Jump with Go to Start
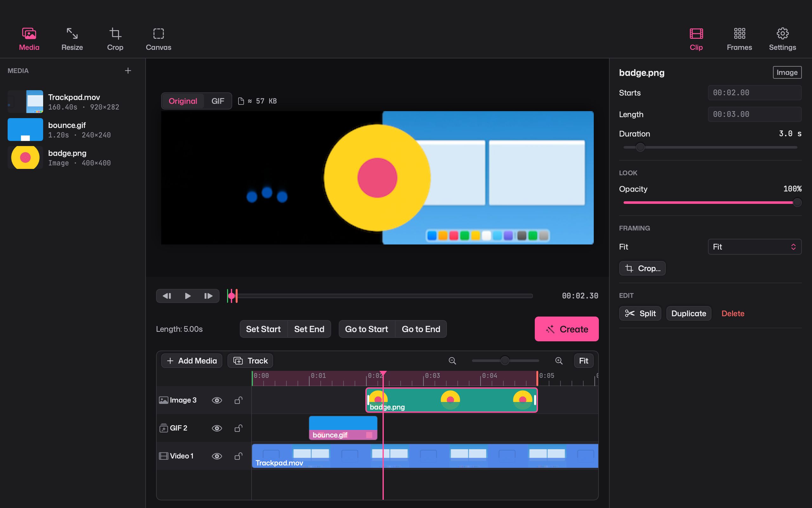 (x=366, y=329)
